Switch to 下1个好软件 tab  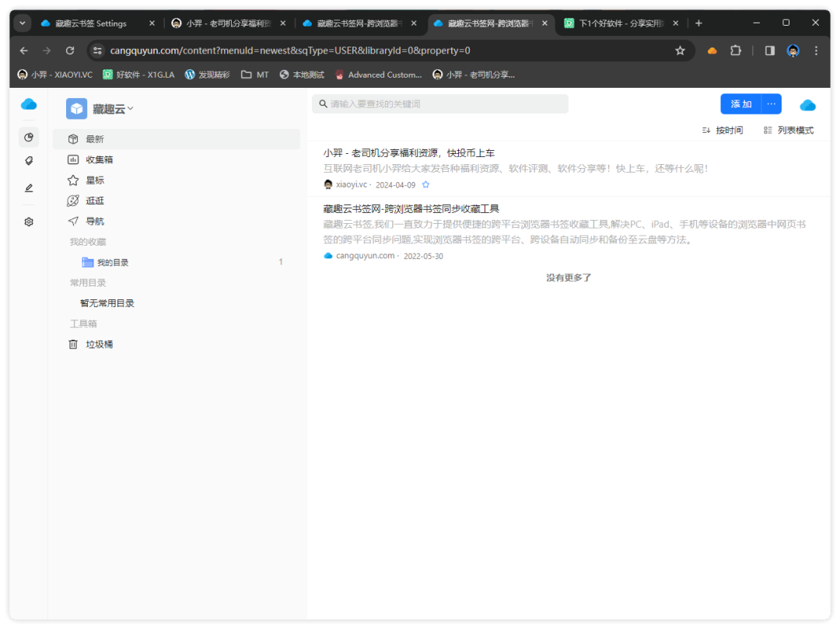click(621, 23)
